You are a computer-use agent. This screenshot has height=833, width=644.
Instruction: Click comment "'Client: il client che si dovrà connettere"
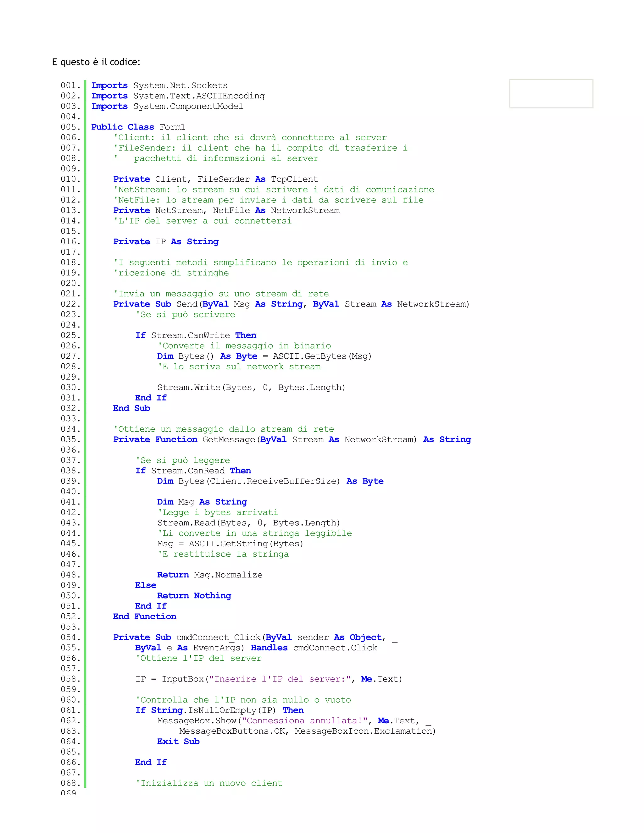click(250, 137)
